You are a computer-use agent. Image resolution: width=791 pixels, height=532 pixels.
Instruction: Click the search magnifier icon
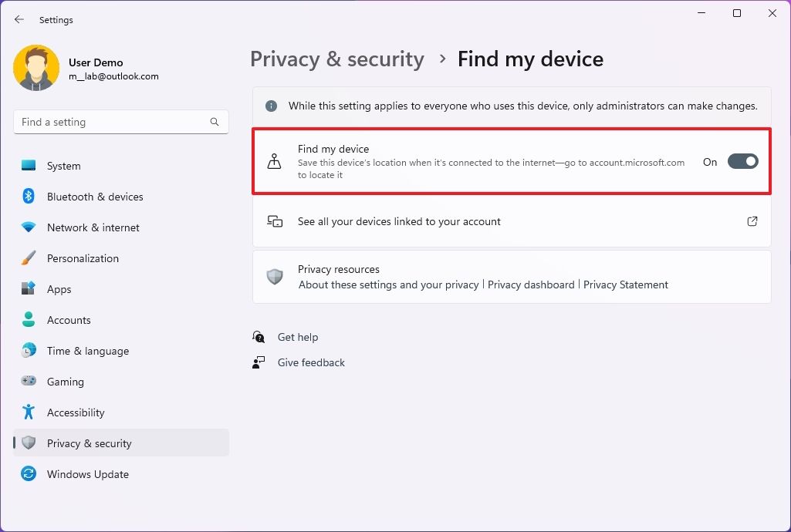tap(214, 122)
